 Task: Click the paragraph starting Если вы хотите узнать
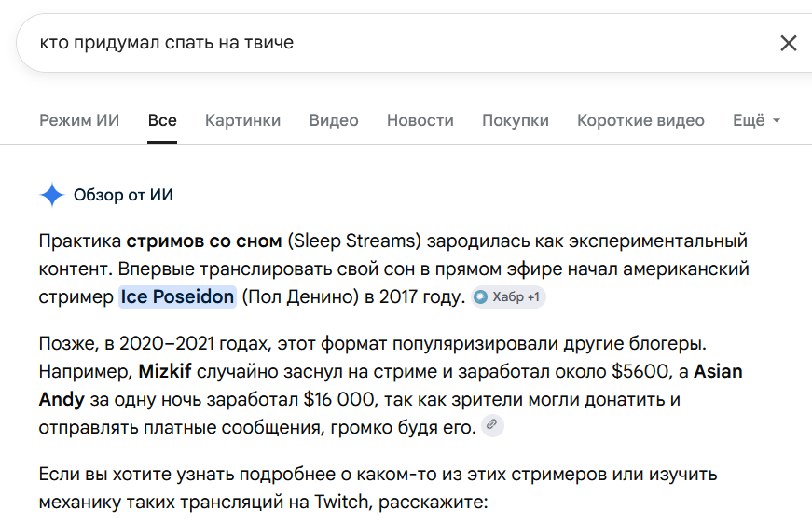pos(378,488)
